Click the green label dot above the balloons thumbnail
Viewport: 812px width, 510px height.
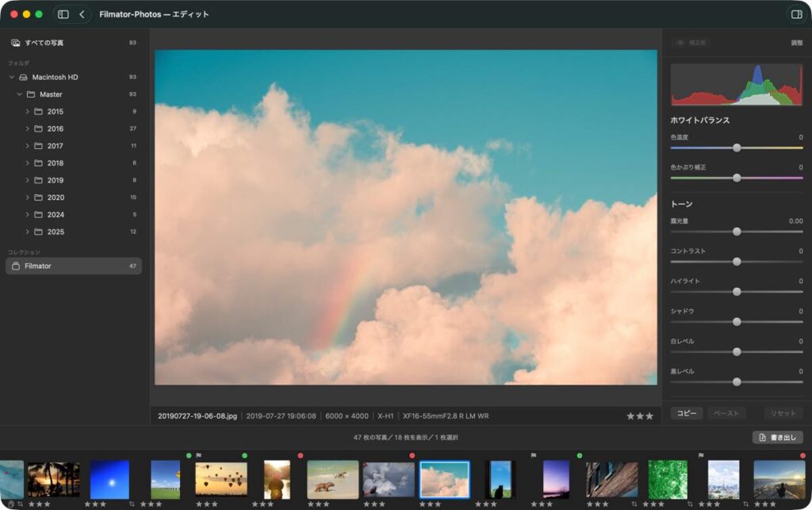click(x=244, y=455)
